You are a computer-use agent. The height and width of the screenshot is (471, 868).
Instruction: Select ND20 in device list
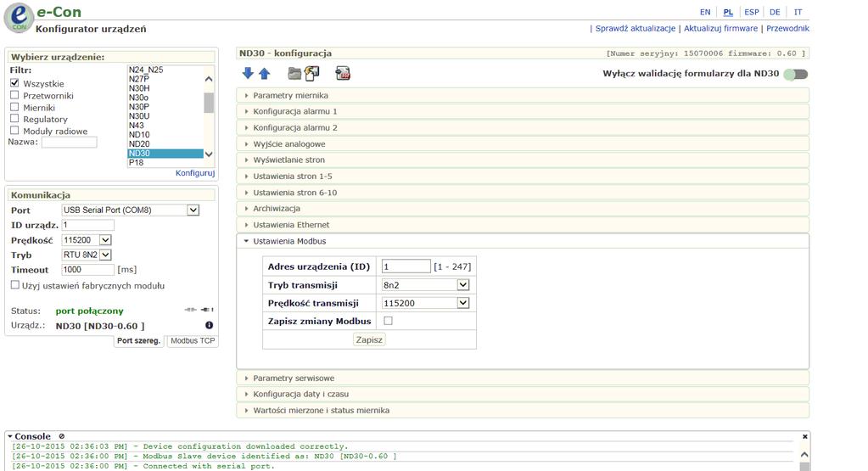[x=165, y=144]
